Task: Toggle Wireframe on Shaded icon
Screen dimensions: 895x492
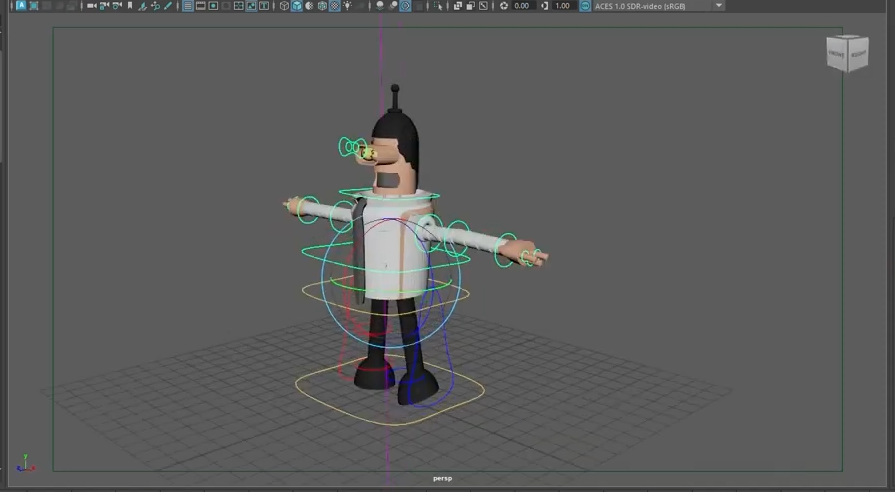Action: 322,6
